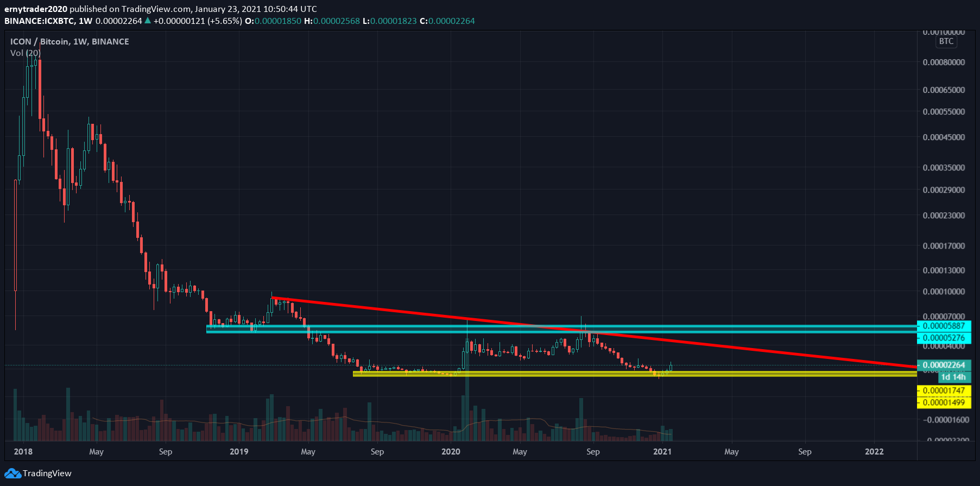Click the BTC currency label on price axis
The height and width of the screenshot is (486, 980).
946,41
